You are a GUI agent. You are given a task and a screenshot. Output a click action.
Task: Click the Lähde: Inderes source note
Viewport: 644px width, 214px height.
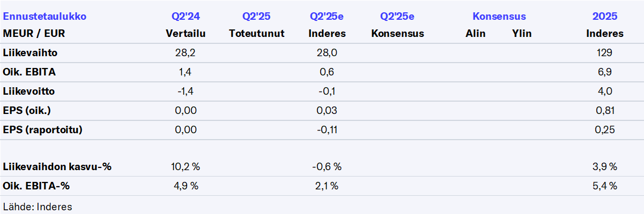tap(38, 207)
